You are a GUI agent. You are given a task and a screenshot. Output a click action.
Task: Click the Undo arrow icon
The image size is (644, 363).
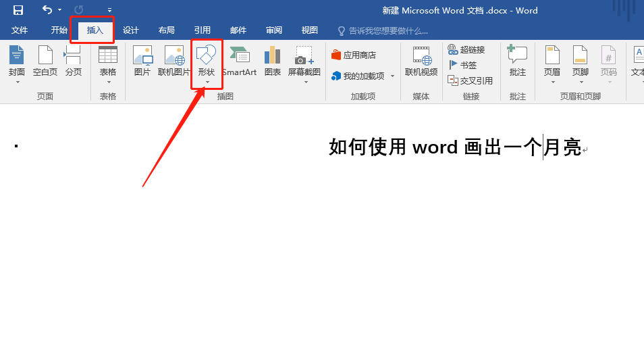point(47,9)
